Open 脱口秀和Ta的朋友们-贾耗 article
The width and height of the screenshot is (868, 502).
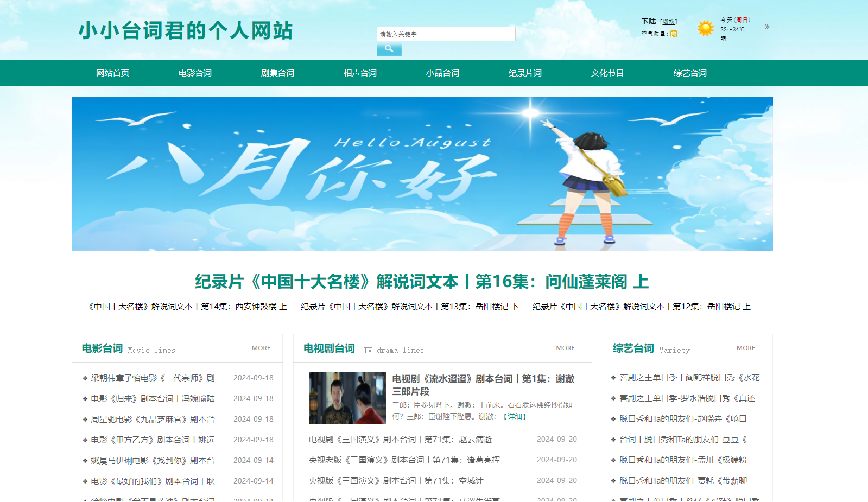(683, 481)
